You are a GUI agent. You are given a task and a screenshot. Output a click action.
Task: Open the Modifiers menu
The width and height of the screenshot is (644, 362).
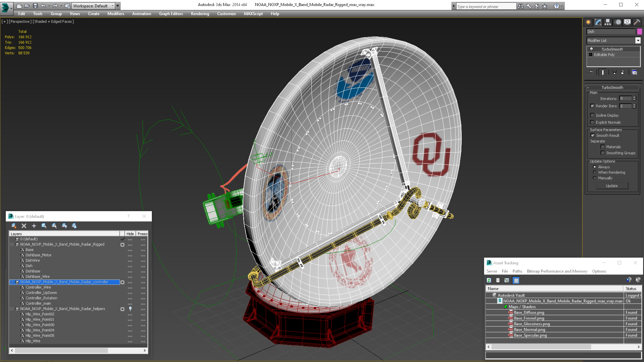pos(116,14)
